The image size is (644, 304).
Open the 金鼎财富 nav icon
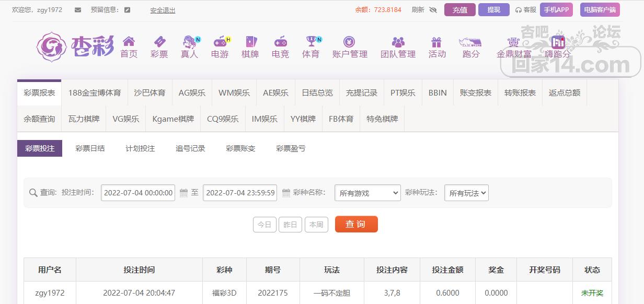514,42
